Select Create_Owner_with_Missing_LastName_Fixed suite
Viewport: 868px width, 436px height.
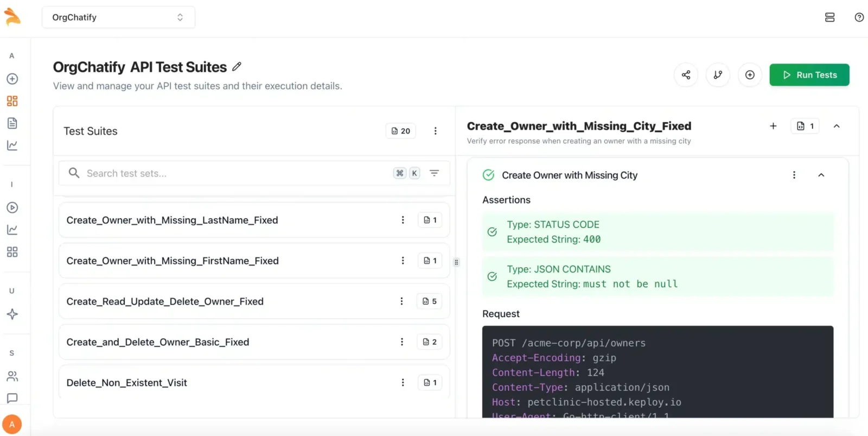click(x=254, y=220)
